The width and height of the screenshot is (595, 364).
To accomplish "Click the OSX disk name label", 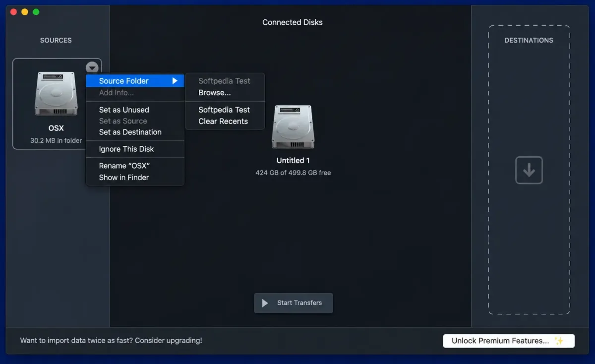I will click(x=56, y=128).
